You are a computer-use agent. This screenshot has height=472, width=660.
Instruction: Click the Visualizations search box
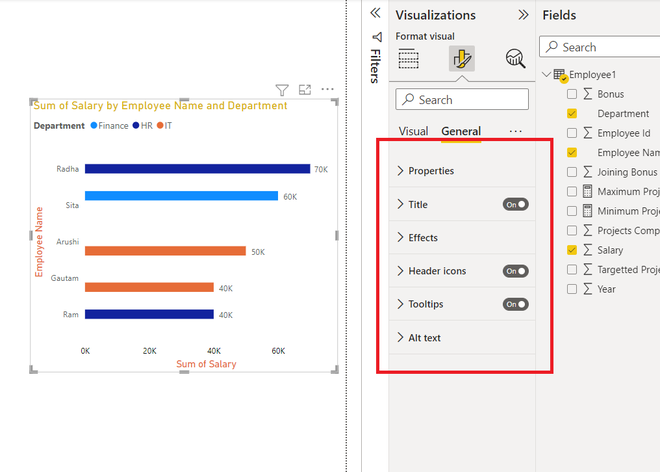[x=462, y=100]
